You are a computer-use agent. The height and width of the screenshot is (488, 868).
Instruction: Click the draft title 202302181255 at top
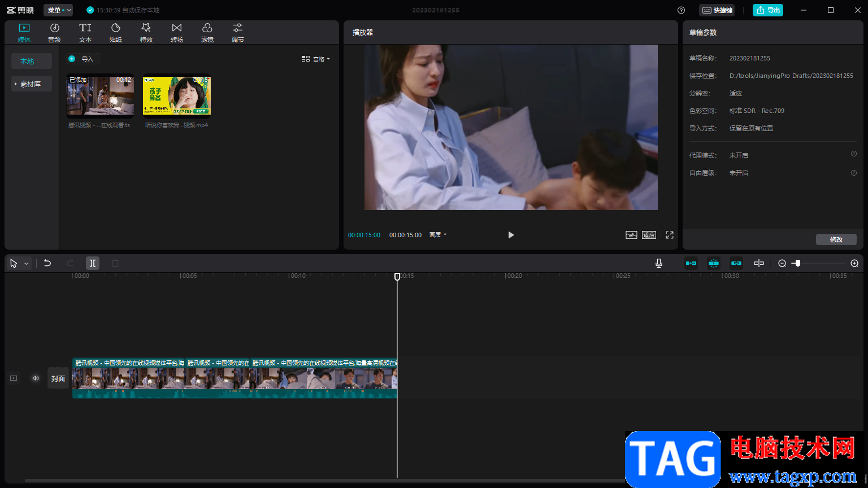tap(435, 10)
